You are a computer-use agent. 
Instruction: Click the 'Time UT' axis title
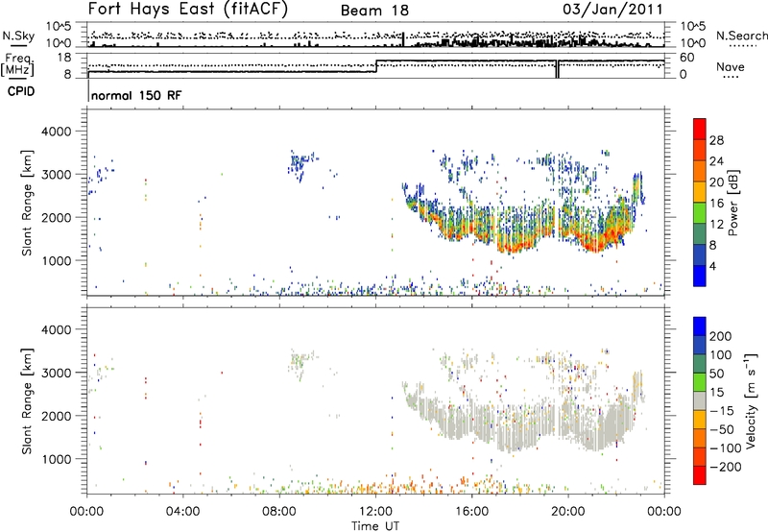pos(375,525)
